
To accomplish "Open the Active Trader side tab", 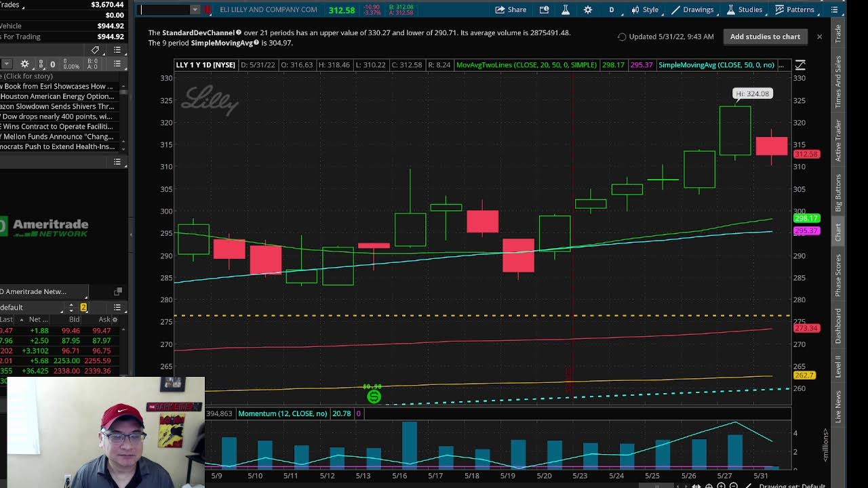I will click(838, 141).
